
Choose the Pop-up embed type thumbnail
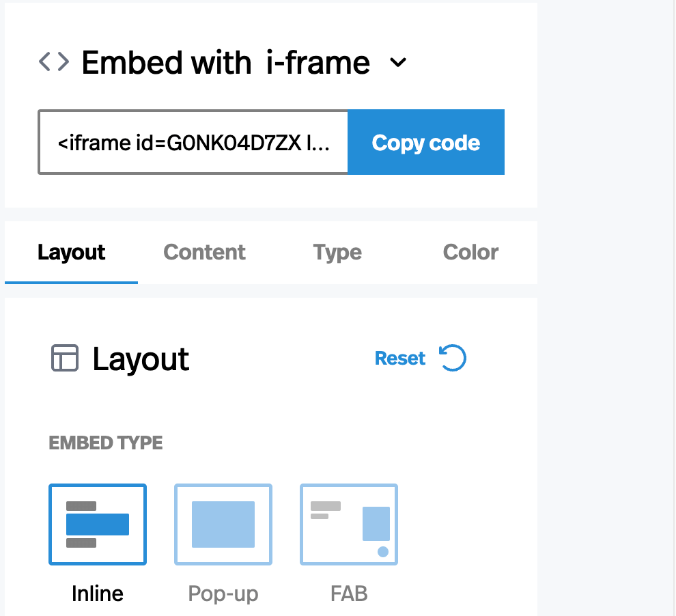[x=223, y=524]
